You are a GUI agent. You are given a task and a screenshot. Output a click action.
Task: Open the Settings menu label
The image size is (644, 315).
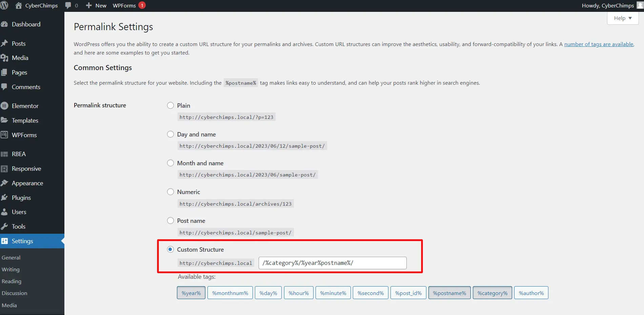click(x=22, y=241)
